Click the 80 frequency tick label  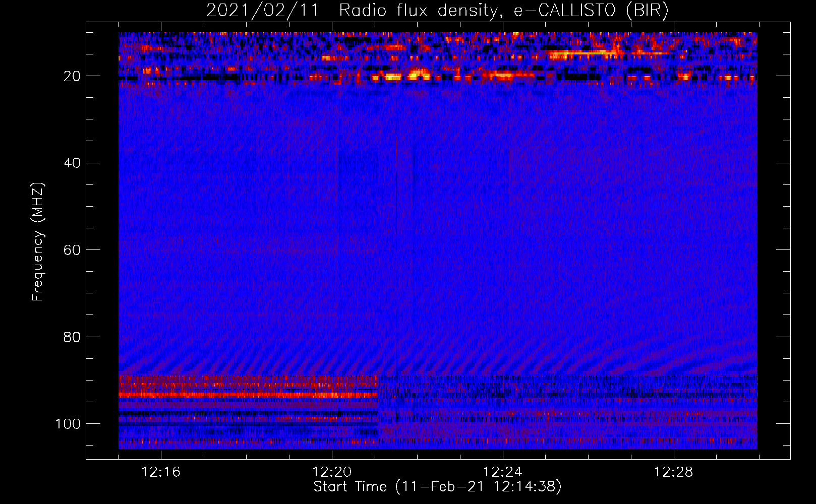(x=72, y=337)
